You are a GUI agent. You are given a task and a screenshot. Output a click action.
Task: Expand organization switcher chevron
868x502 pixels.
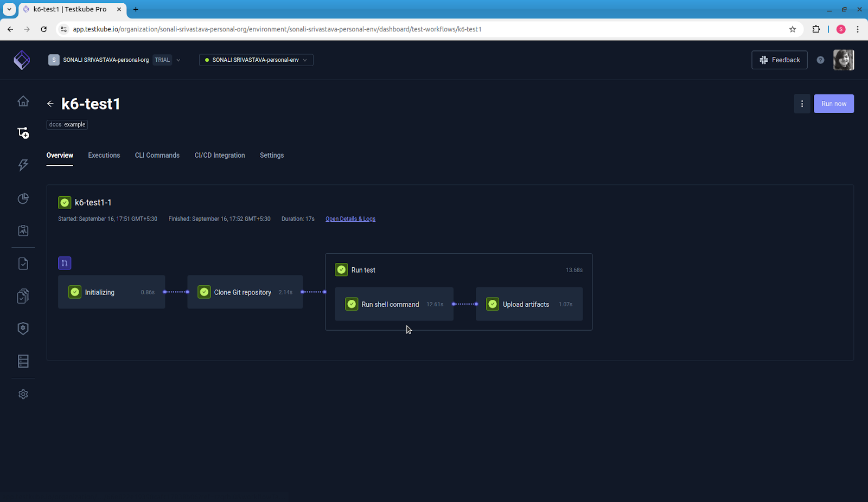pyautogui.click(x=178, y=60)
